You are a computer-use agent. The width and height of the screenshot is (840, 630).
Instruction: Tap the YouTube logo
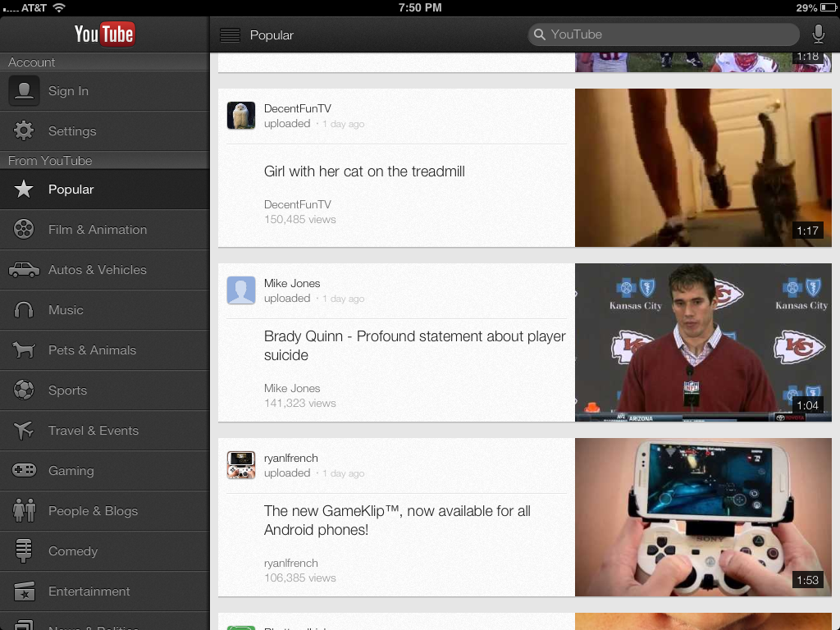coord(104,34)
